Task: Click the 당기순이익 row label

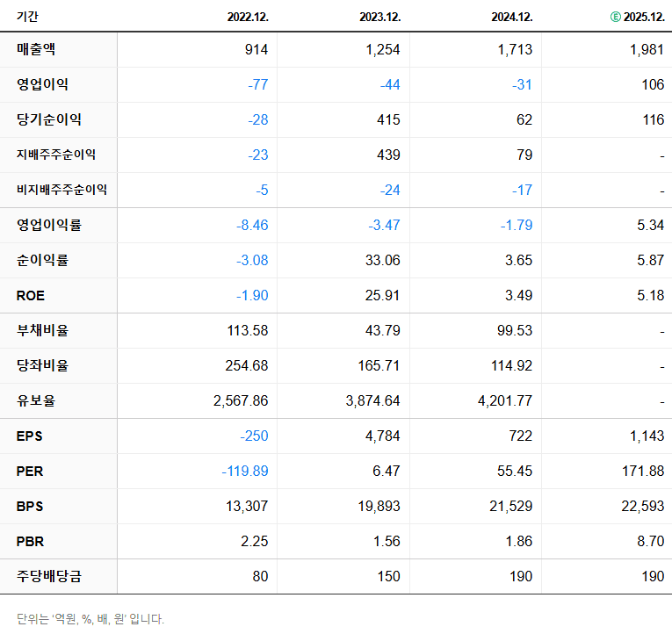Action: click(49, 119)
